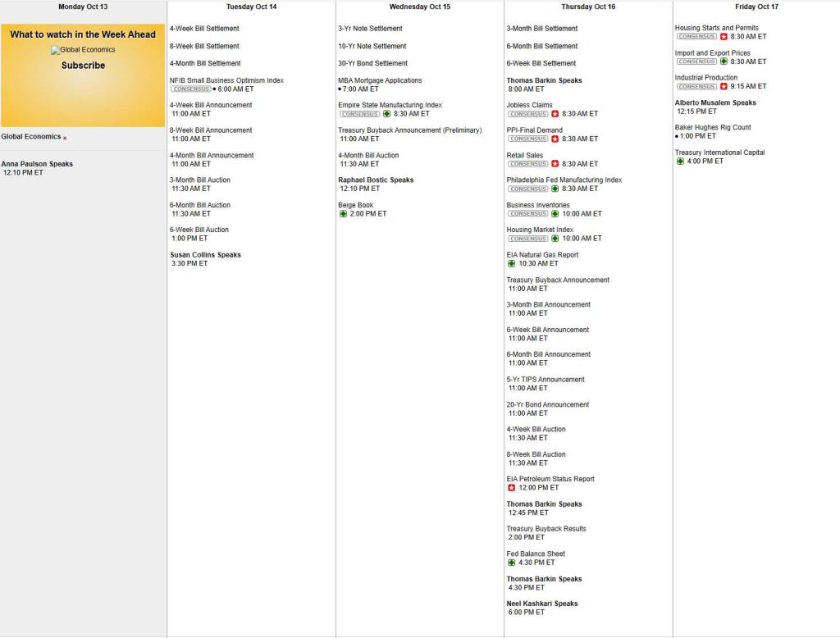Screen dimensions: 840x638
Task: Select the Wednesday Oct 15 column header
Action: [419, 7]
